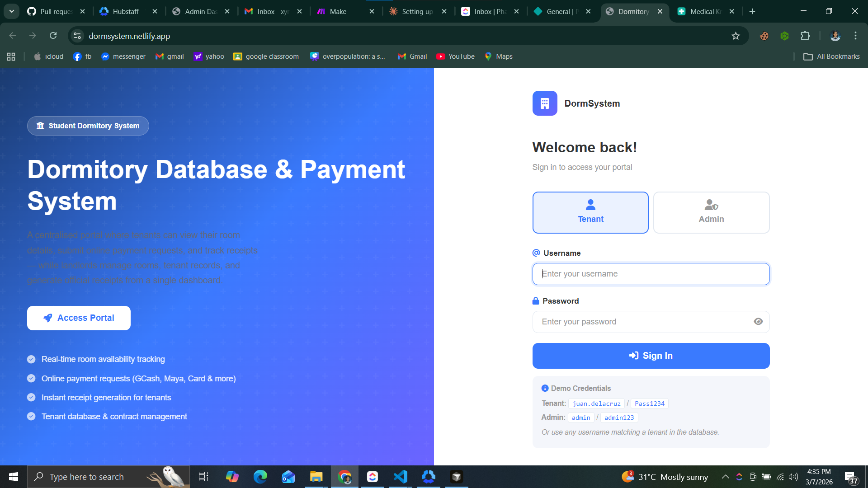Click into the password field
The width and height of the screenshot is (868, 488).
coord(642,322)
